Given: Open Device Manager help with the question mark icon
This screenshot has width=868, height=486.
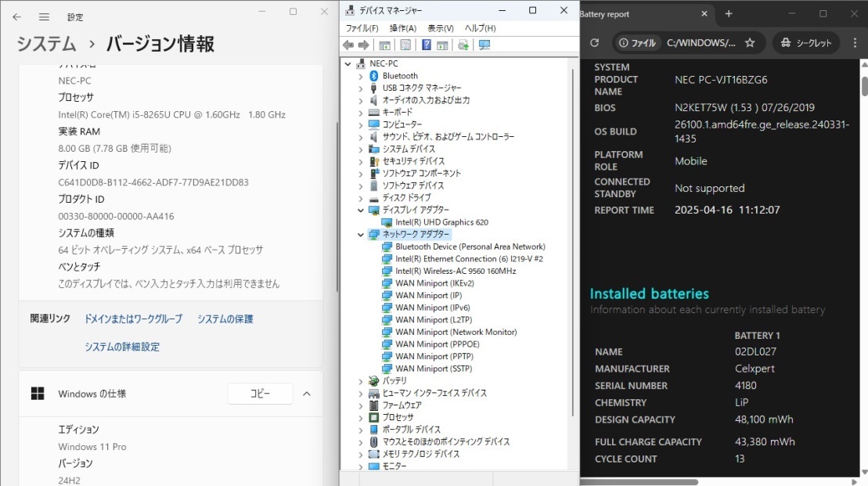Looking at the screenshot, I should [x=426, y=45].
